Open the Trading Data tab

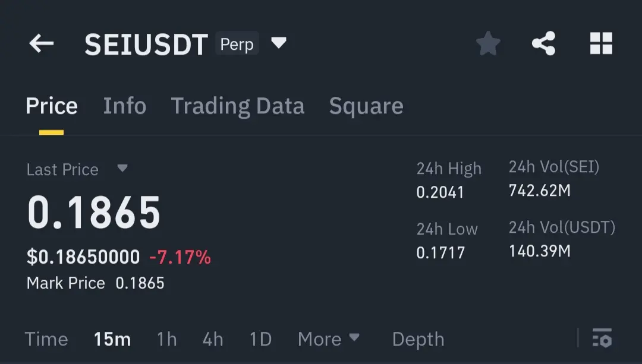click(x=237, y=106)
